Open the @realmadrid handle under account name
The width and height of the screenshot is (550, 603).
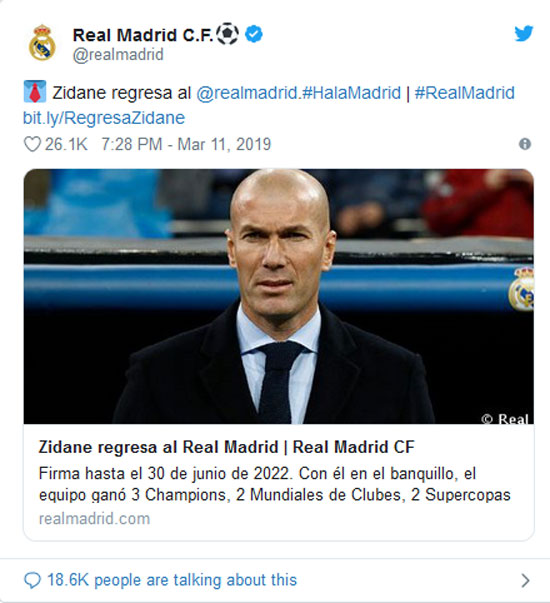coord(118,55)
